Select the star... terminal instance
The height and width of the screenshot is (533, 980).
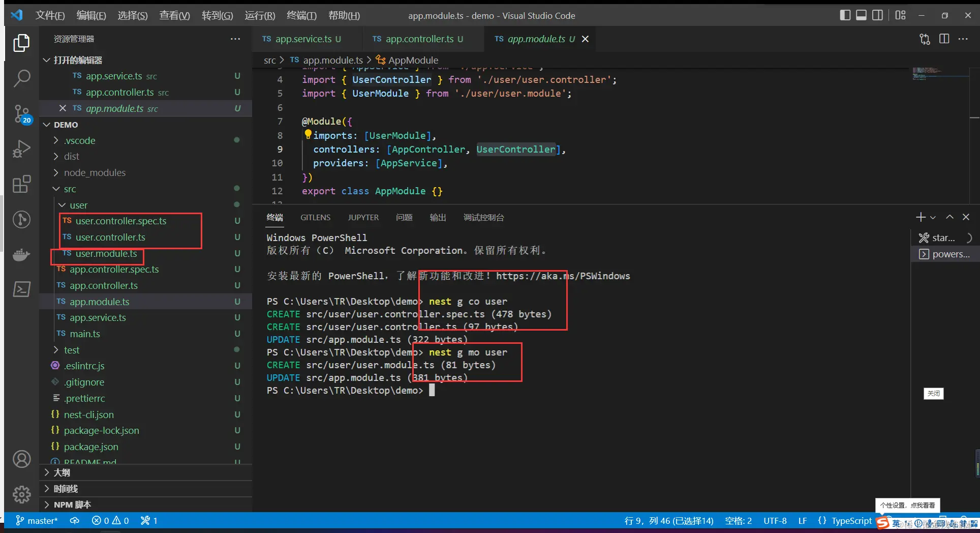coord(945,238)
